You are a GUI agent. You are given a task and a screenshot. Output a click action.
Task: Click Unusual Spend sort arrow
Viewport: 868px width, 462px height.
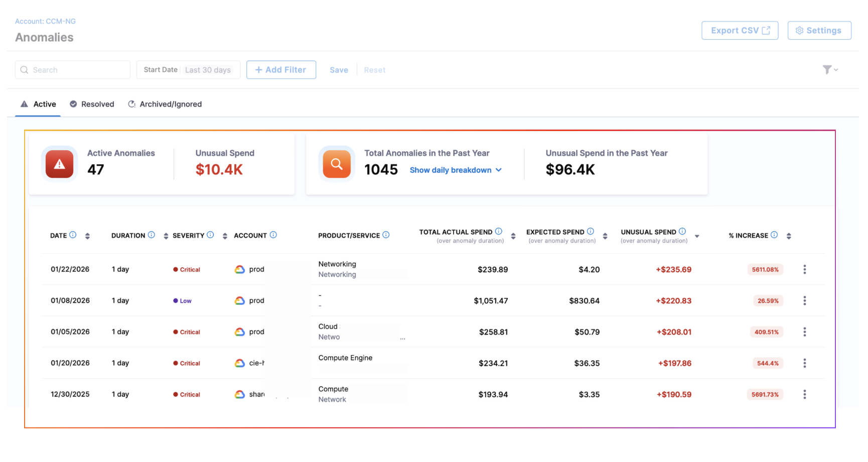pos(697,236)
